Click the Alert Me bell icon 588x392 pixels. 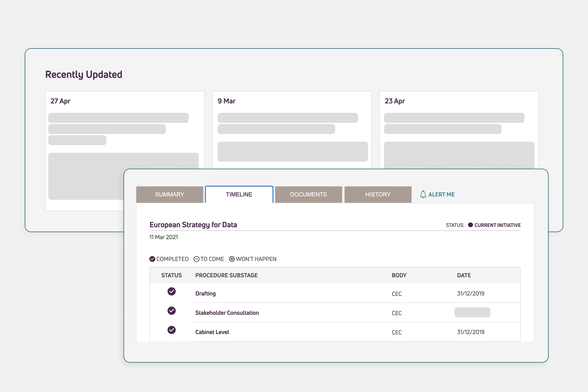423,194
